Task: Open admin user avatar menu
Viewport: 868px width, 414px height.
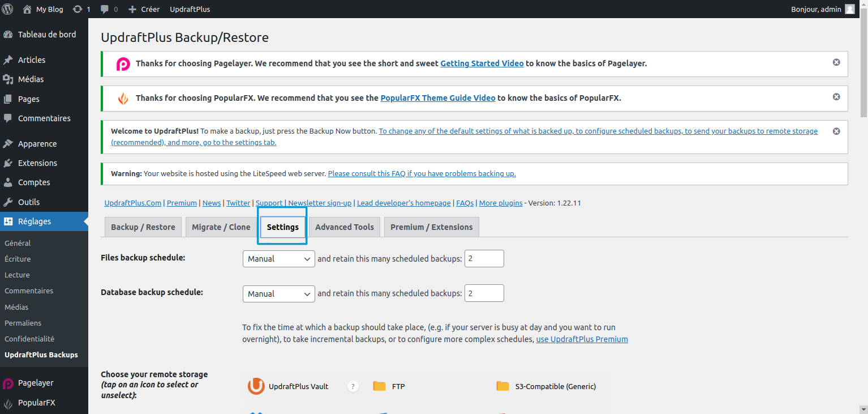Action: point(850,9)
